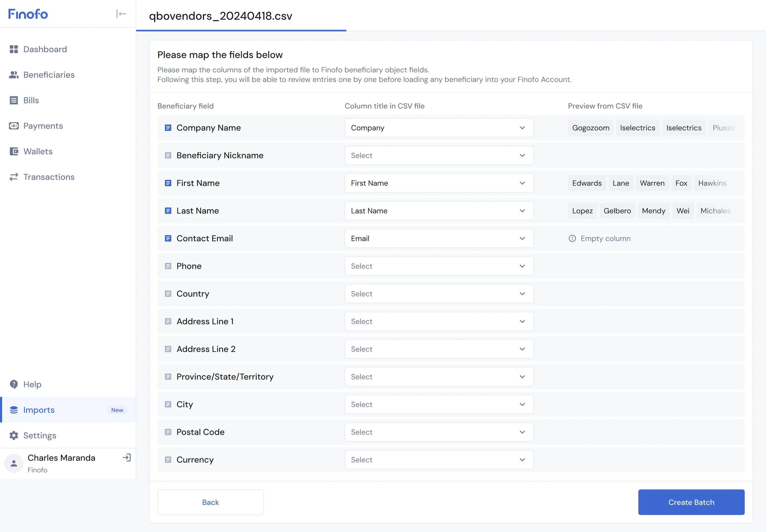Click the Transactions arrows icon
The width and height of the screenshot is (766, 532).
pos(14,177)
